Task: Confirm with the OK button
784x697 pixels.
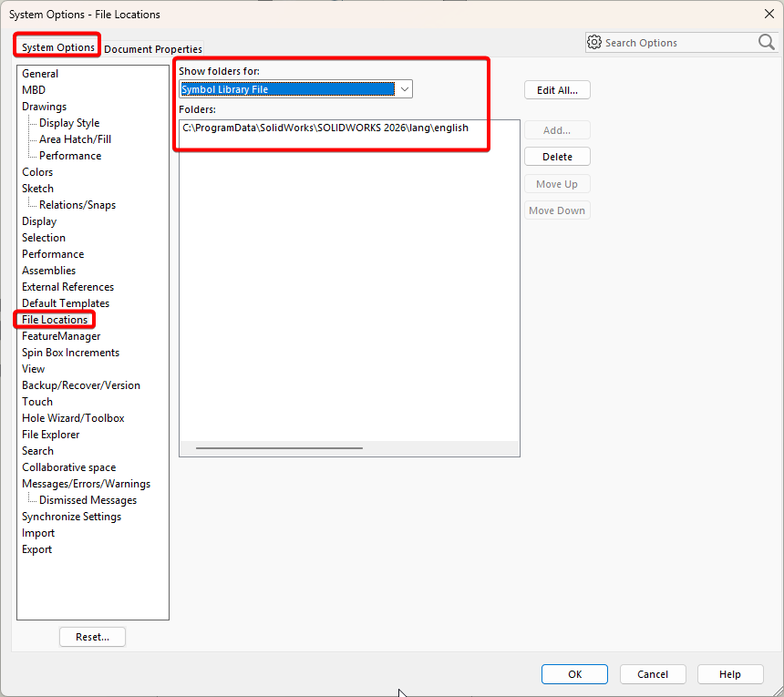Action: tap(574, 674)
